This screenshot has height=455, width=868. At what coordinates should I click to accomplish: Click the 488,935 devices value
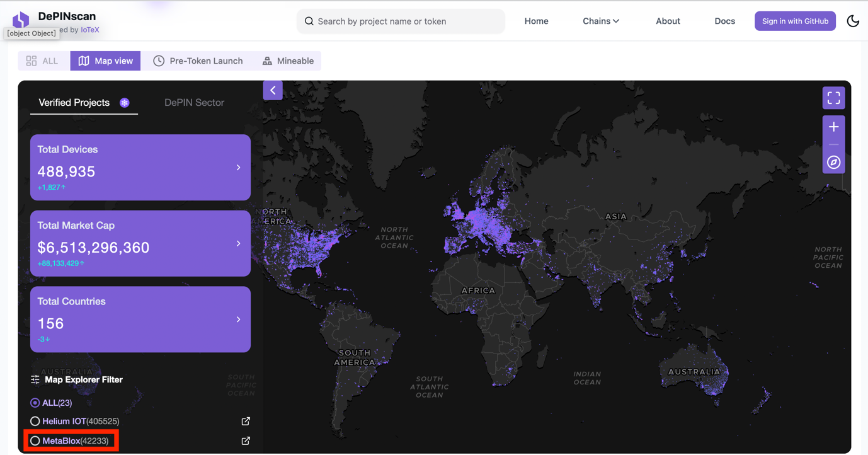tap(66, 171)
